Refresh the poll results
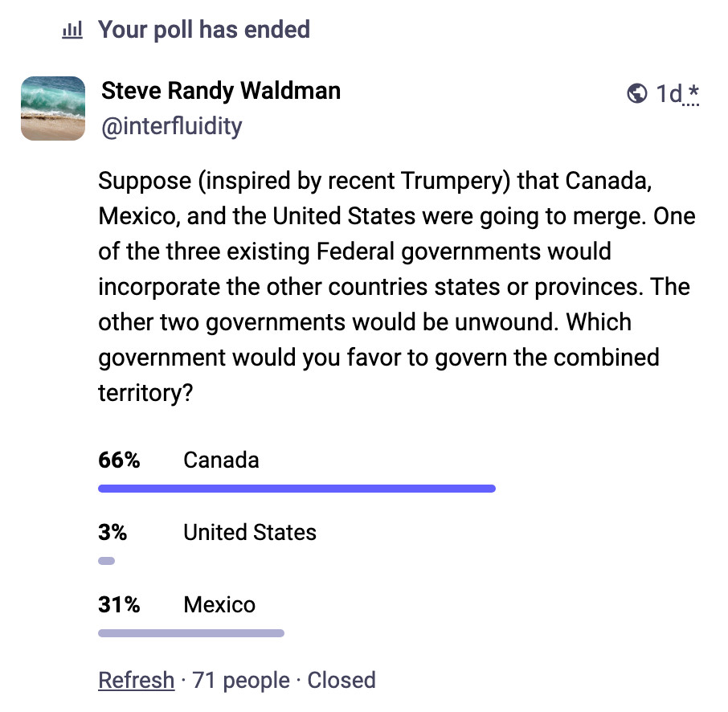This screenshot has width=728, height=712. [x=136, y=680]
